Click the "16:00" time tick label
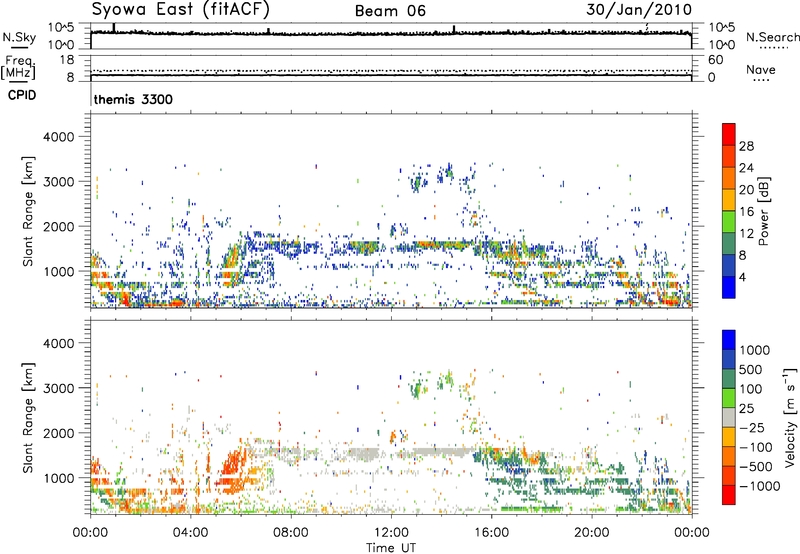800x554 pixels. [x=491, y=533]
